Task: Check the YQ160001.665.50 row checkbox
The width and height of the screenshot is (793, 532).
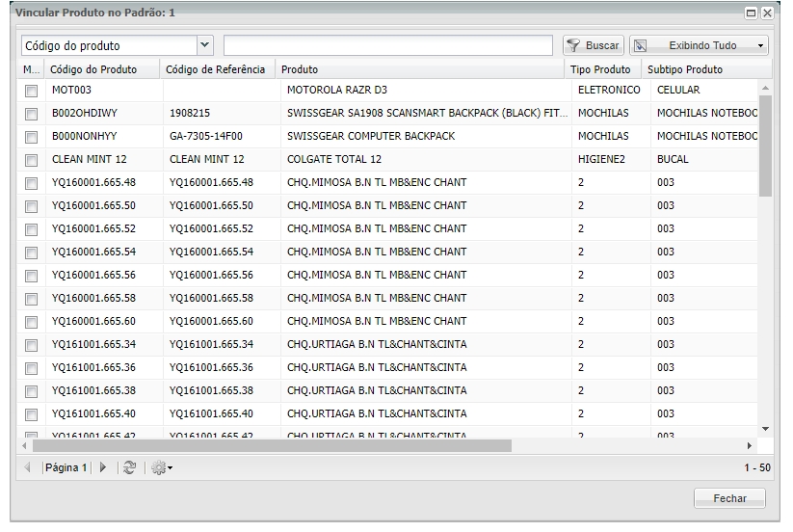Action: 32,206
